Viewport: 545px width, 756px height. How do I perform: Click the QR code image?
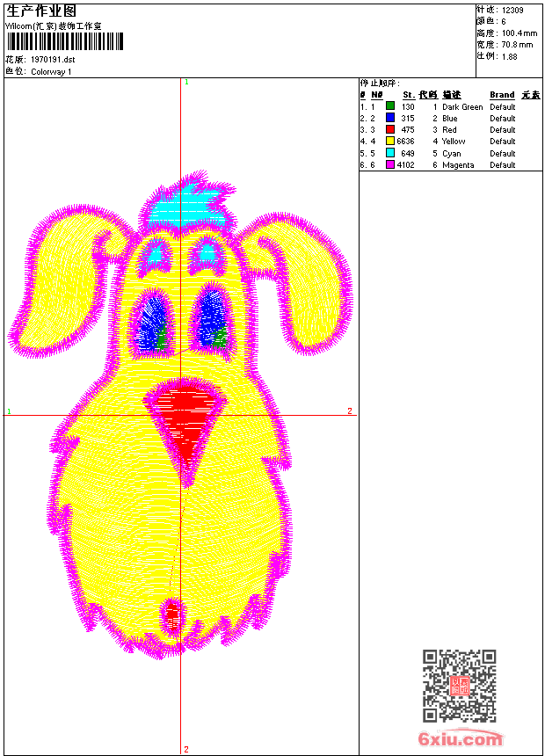tap(459, 685)
